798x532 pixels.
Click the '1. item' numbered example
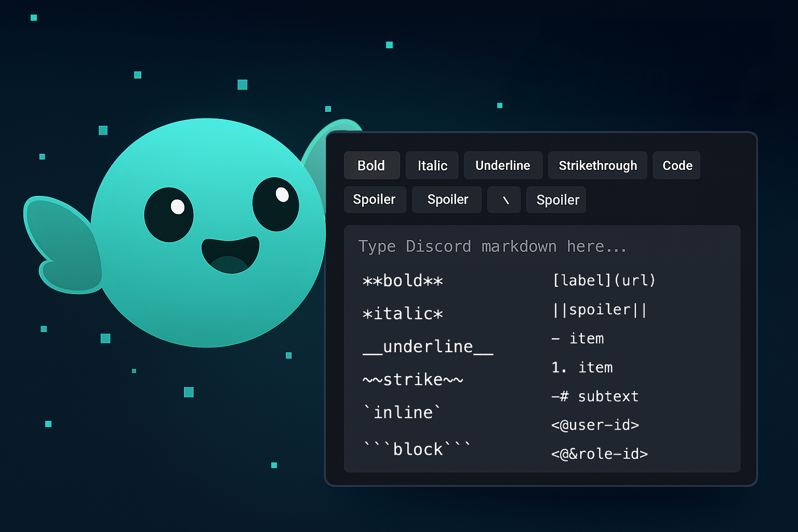(x=582, y=367)
